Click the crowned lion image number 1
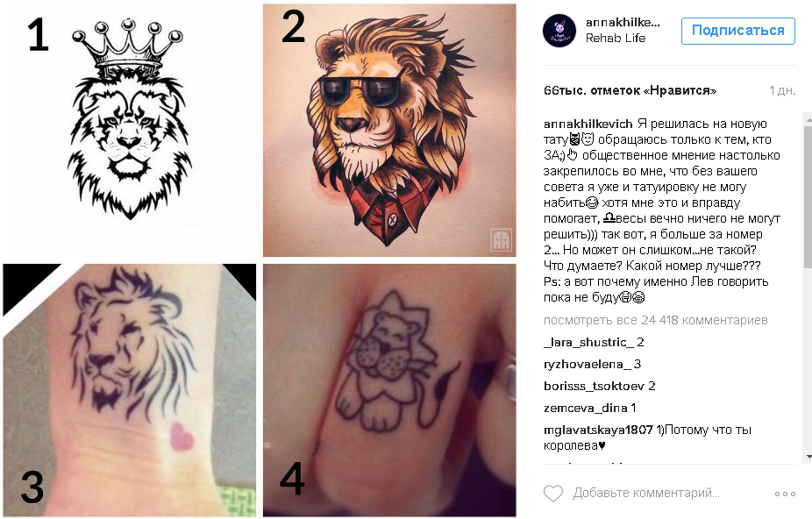This screenshot has width=812, height=519. click(130, 131)
